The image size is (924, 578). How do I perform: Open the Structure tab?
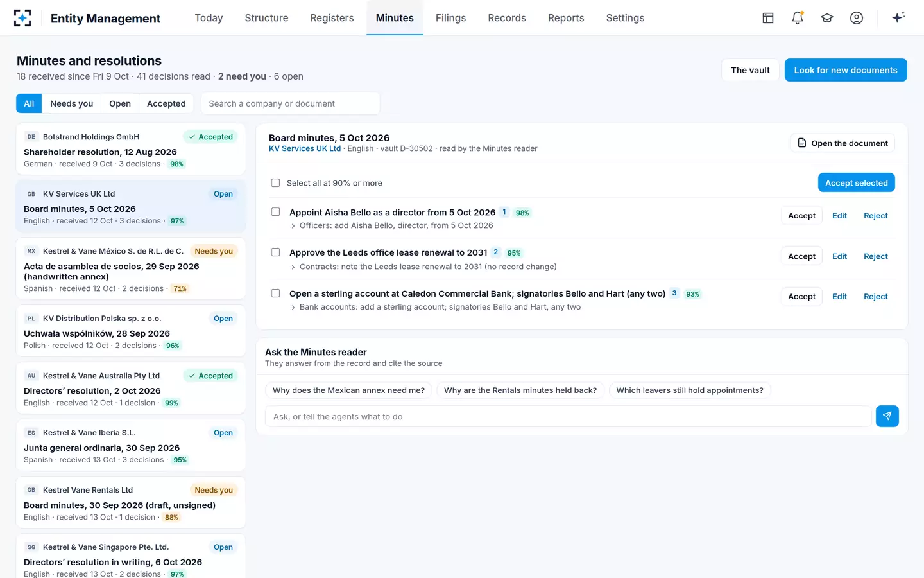click(266, 18)
